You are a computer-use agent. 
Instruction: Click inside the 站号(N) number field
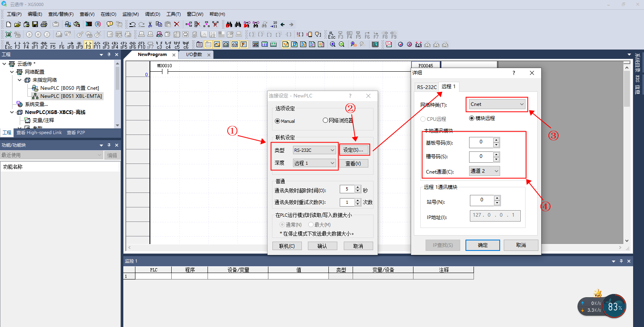click(x=482, y=200)
